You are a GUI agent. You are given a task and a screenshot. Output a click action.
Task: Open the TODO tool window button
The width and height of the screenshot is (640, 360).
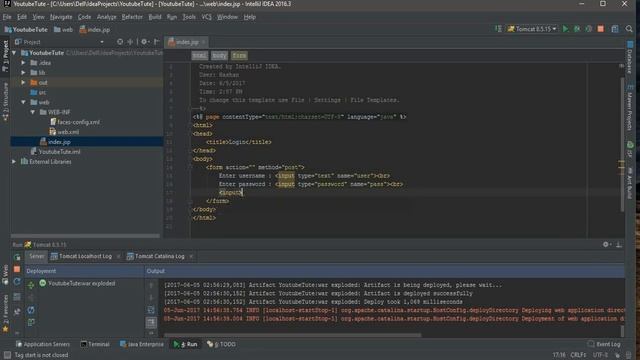point(221,344)
